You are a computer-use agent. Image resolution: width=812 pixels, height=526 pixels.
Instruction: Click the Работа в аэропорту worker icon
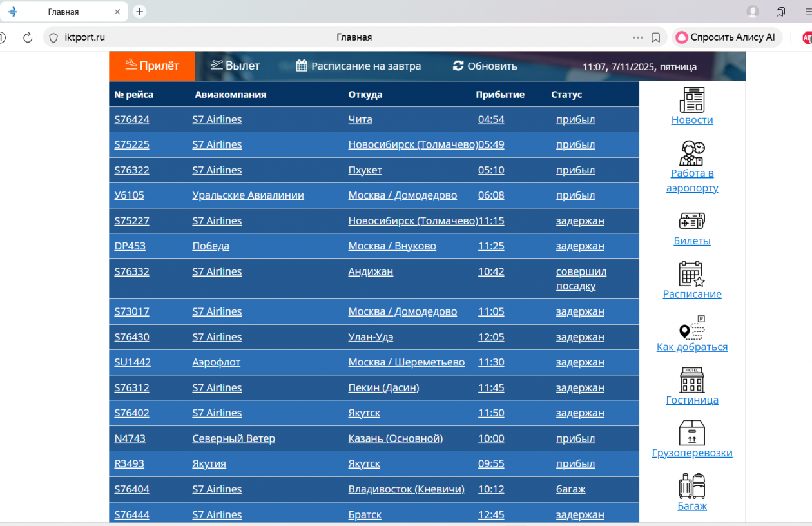[x=692, y=153]
